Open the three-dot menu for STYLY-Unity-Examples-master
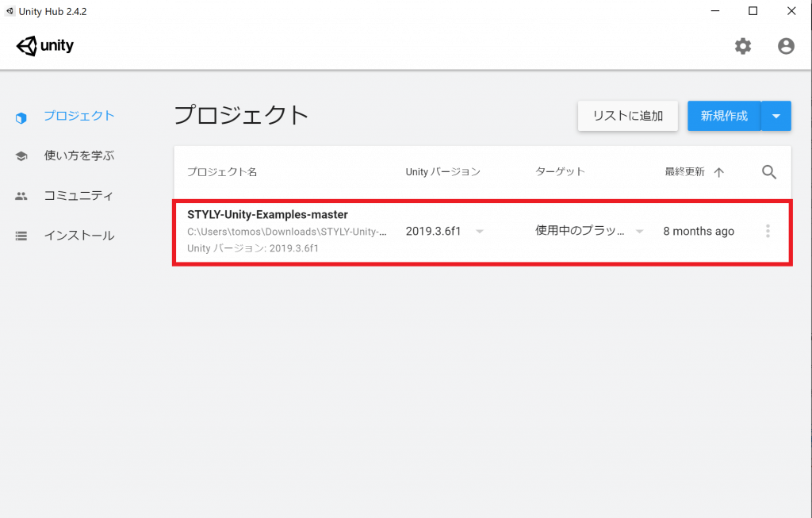Image resolution: width=812 pixels, height=518 pixels. click(x=767, y=232)
